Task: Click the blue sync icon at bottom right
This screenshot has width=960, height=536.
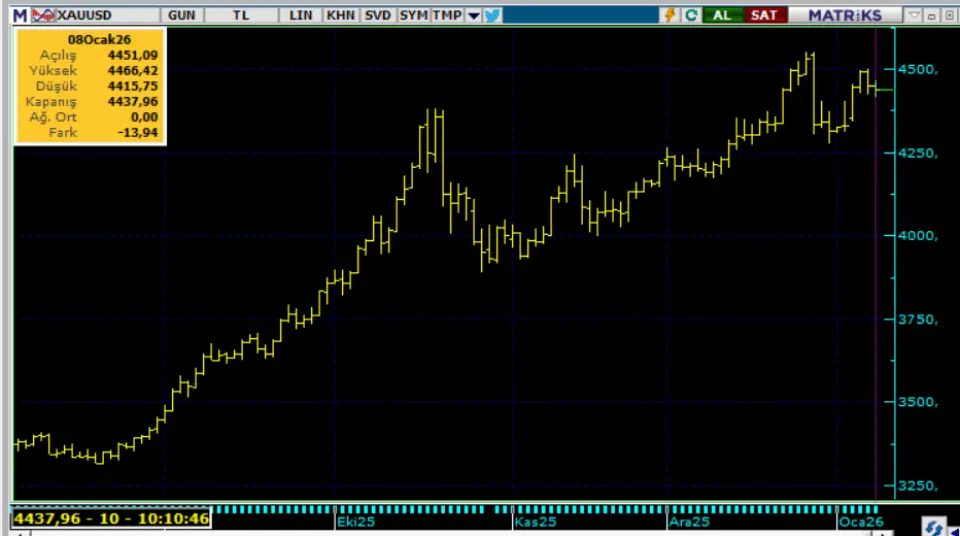Action: [x=933, y=527]
